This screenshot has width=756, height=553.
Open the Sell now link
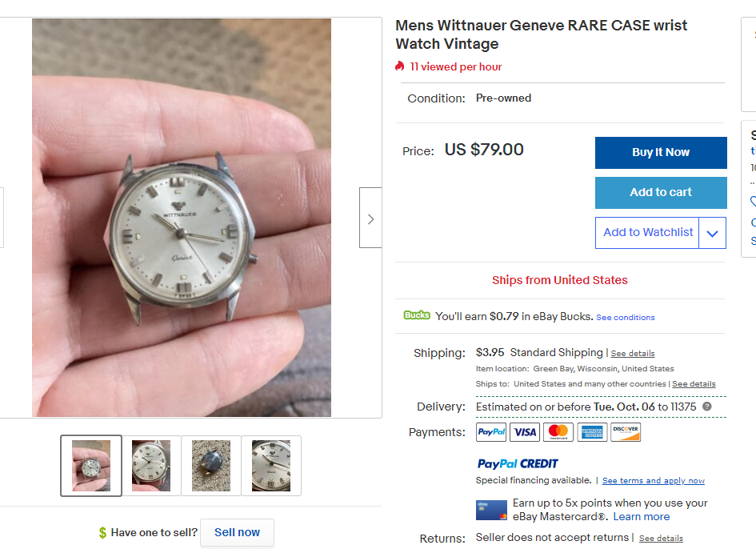[237, 532]
